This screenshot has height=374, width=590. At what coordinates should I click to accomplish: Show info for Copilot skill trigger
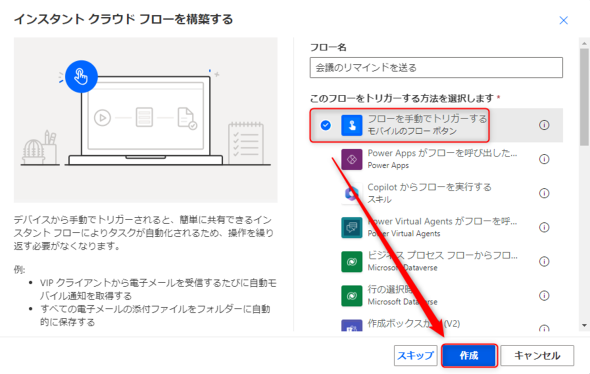pos(544,193)
